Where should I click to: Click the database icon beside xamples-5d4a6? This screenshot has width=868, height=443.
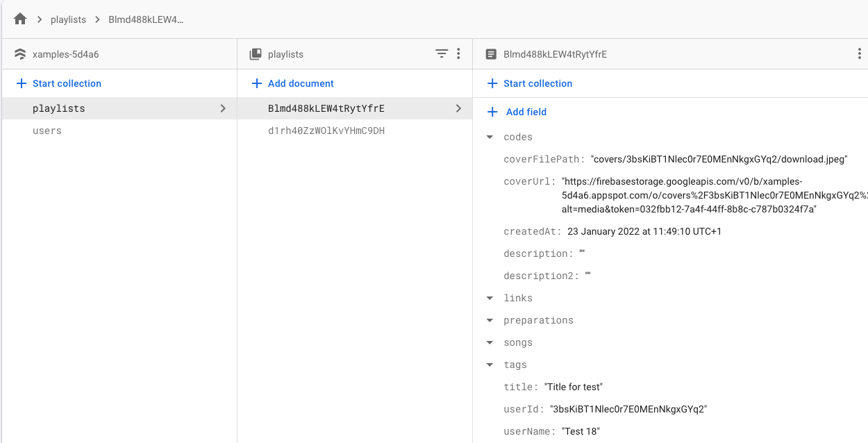(x=20, y=54)
